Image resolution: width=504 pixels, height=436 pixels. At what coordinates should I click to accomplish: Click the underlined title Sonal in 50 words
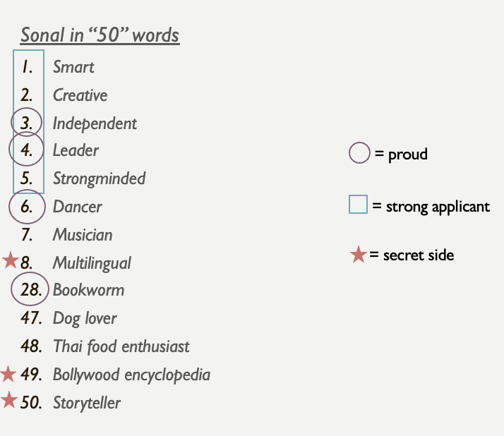[100, 35]
